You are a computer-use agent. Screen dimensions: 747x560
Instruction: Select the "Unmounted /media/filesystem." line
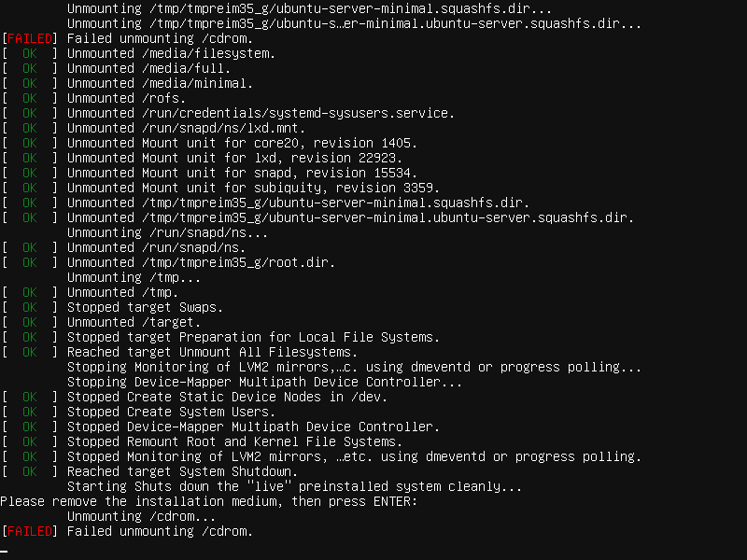[171, 53]
